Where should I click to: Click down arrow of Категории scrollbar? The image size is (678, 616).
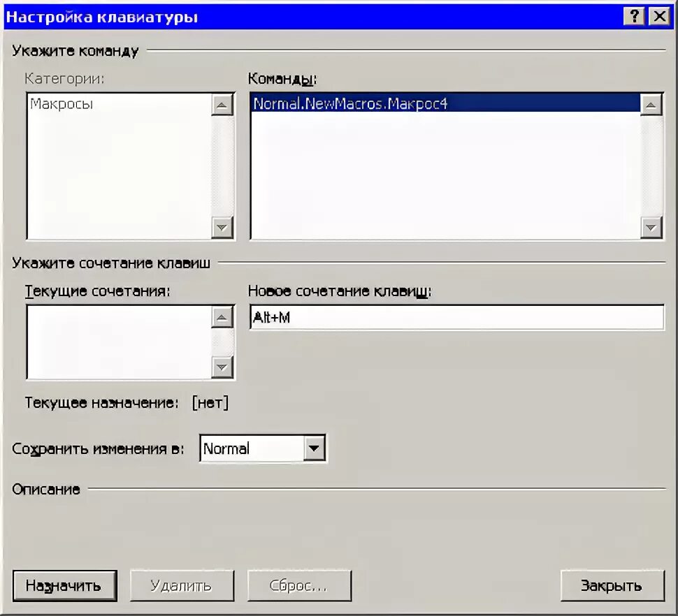[x=222, y=227]
